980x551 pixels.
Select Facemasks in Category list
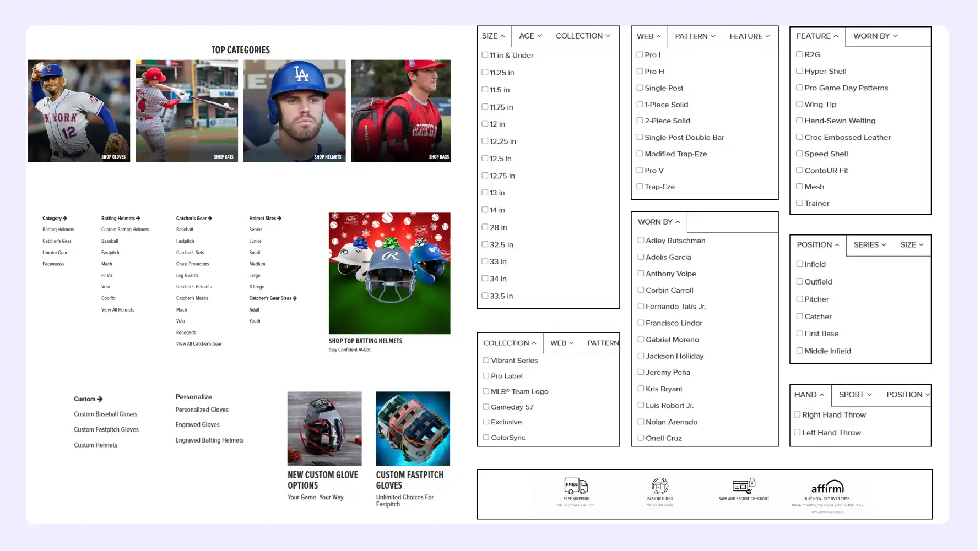tap(53, 264)
